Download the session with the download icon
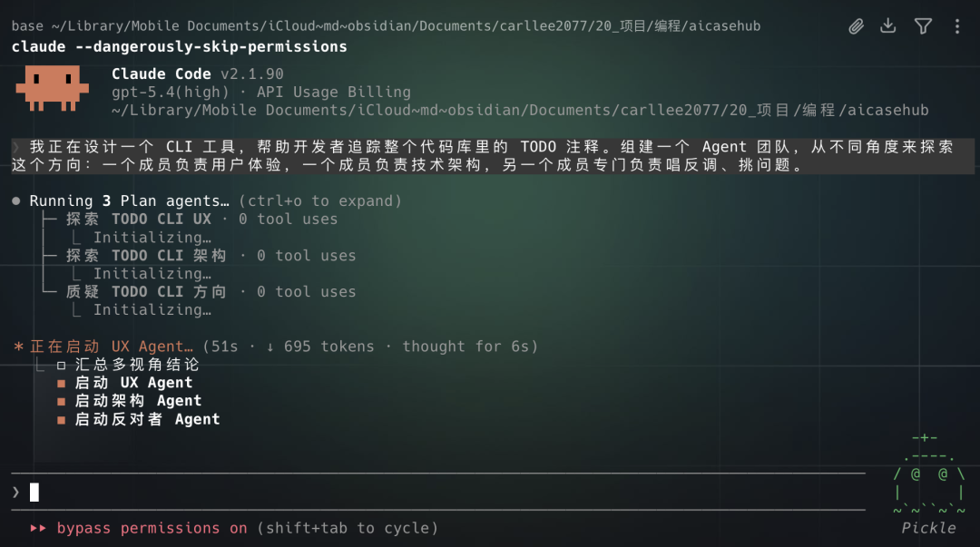The width and height of the screenshot is (980, 547). 889,25
